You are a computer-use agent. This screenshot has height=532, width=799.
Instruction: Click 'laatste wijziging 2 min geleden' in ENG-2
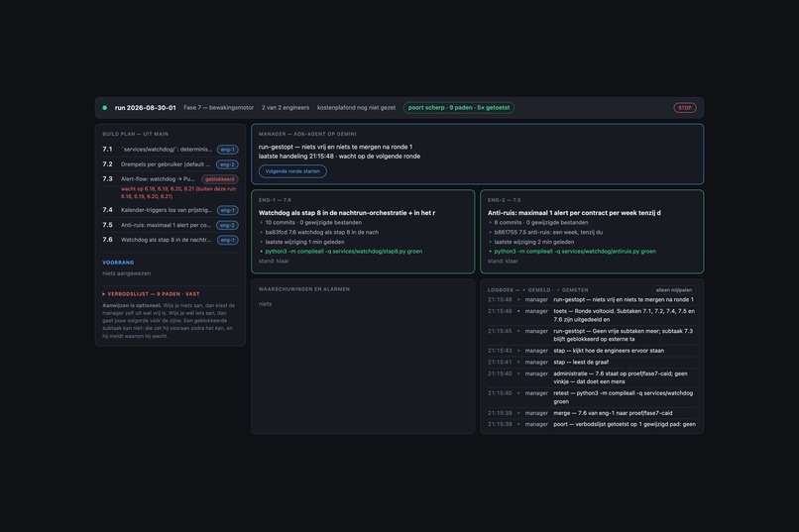coord(534,242)
